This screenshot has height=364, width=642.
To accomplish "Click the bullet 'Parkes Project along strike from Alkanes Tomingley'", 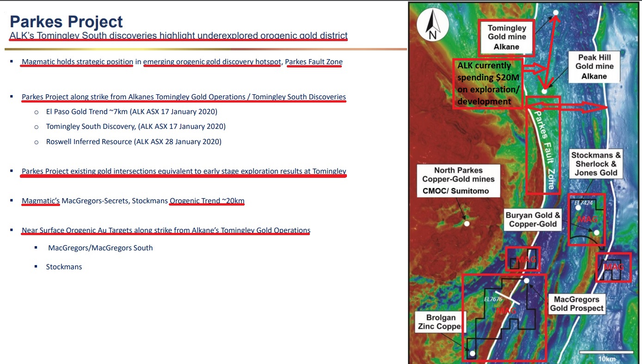I will coord(184,97).
